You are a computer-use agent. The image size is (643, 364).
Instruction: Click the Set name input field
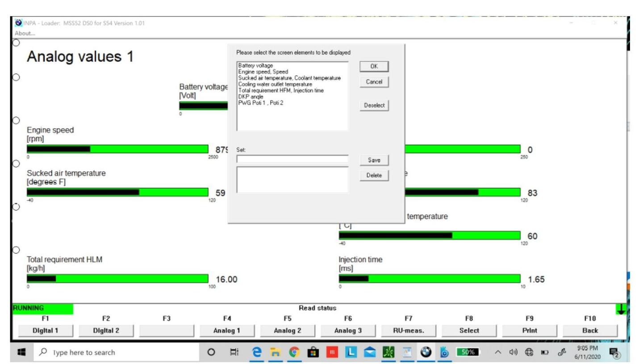(292, 159)
